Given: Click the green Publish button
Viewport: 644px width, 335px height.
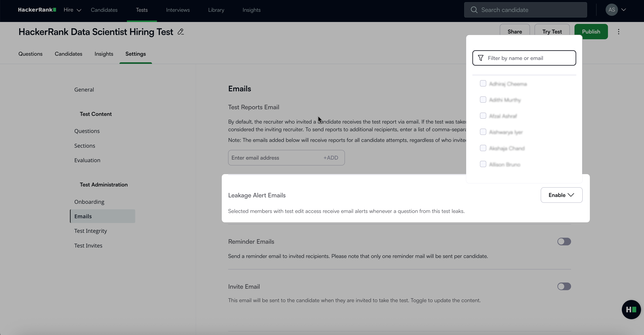Looking at the screenshot, I should [591, 32].
